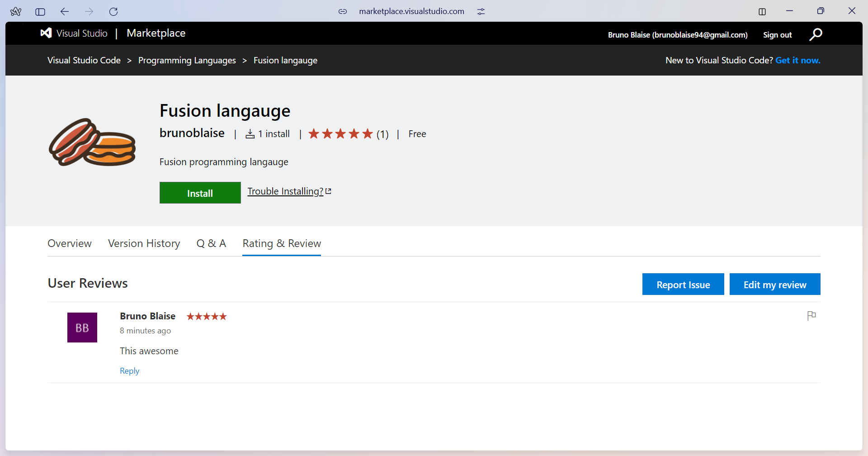Open the browser's main menu icon
The image size is (868, 456).
[16, 11]
